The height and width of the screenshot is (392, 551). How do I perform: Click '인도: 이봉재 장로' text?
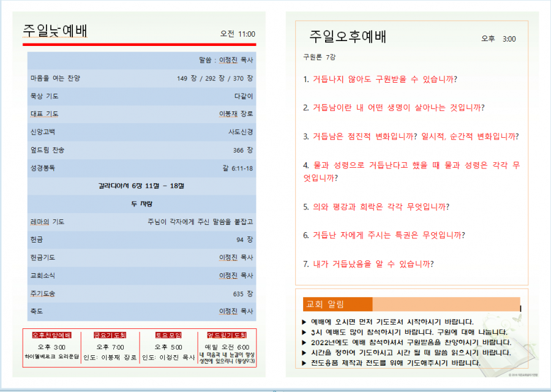pyautogui.click(x=110, y=357)
